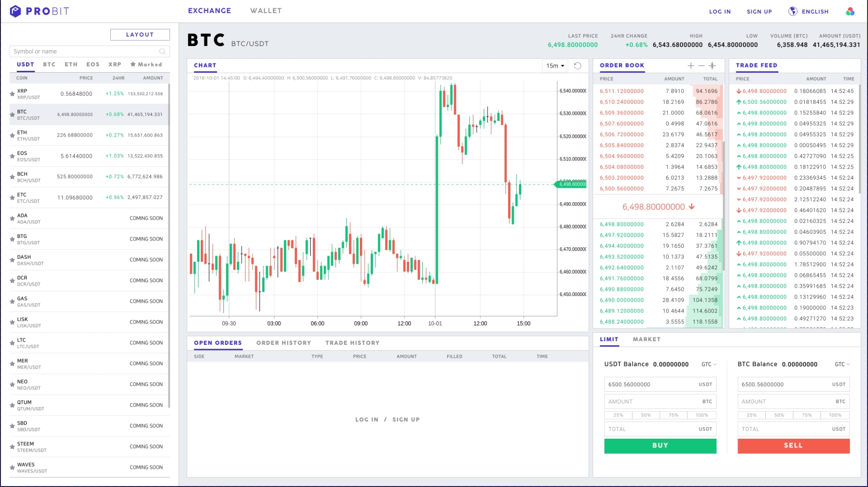This screenshot has width=868, height=487.
Task: Open GTC dropdown beside USDT Balance
Action: pyautogui.click(x=708, y=364)
